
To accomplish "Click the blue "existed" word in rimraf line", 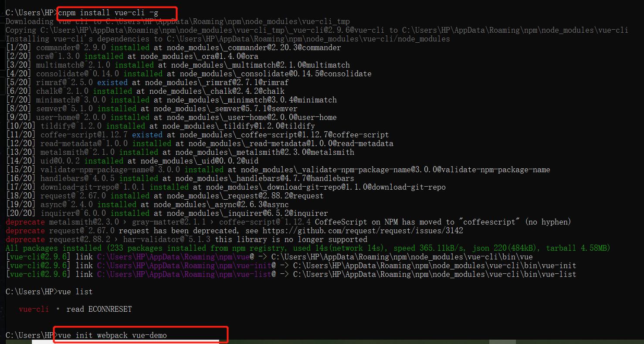I will point(112,82).
